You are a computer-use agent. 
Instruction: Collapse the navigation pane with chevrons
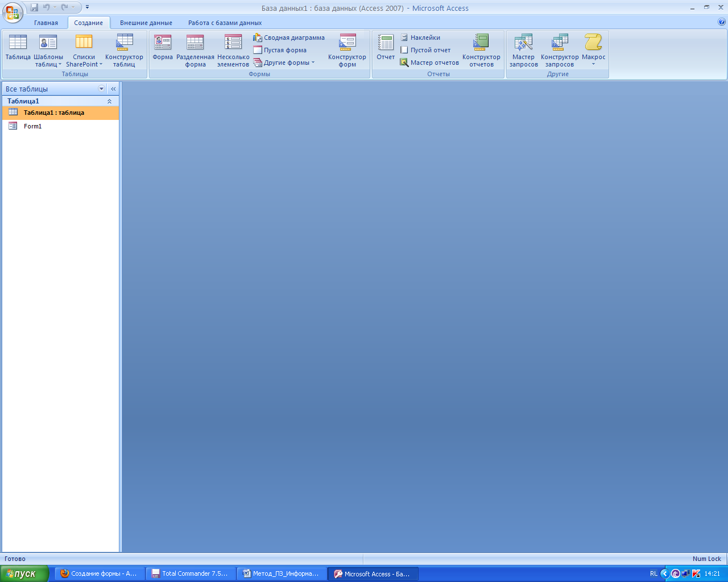point(113,89)
